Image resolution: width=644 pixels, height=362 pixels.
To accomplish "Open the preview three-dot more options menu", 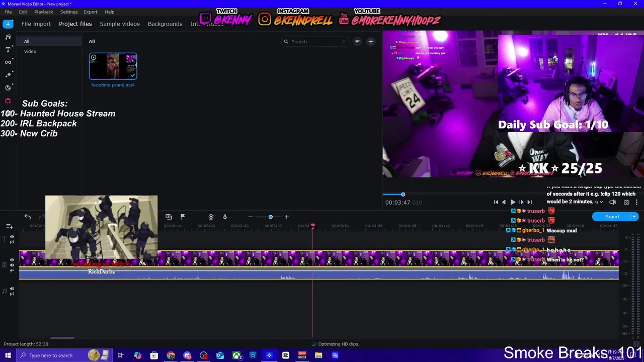I will click(636, 202).
